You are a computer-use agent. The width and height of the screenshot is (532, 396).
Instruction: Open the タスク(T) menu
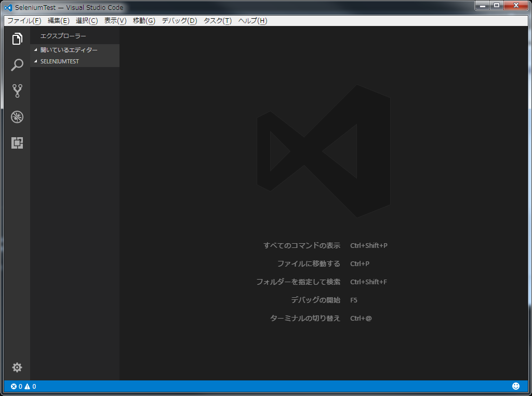[x=218, y=21]
